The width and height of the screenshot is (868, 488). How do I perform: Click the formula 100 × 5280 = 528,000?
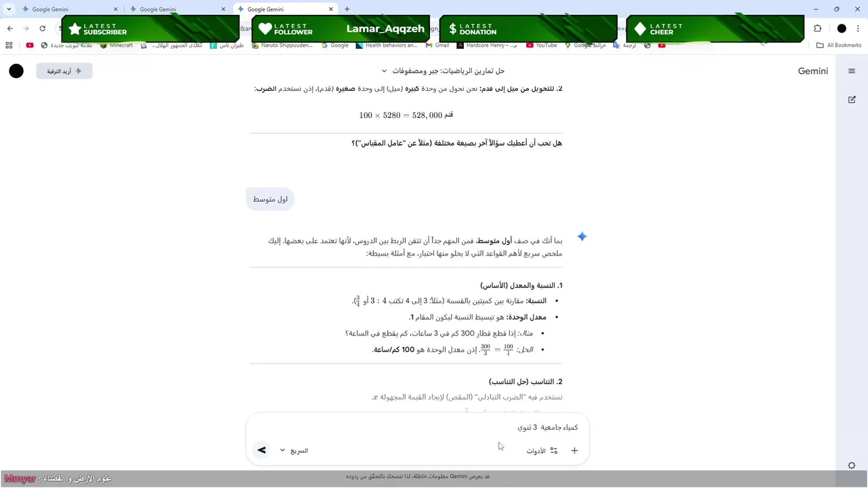tap(406, 115)
